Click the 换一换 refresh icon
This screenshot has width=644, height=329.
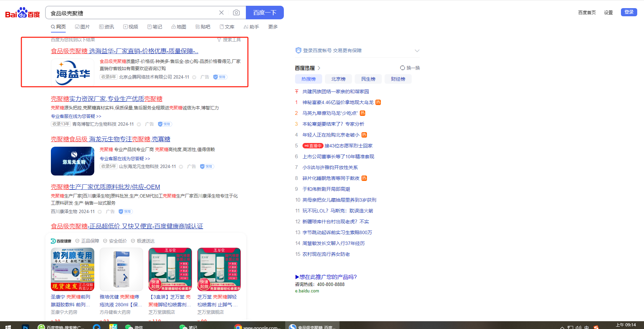click(x=403, y=68)
